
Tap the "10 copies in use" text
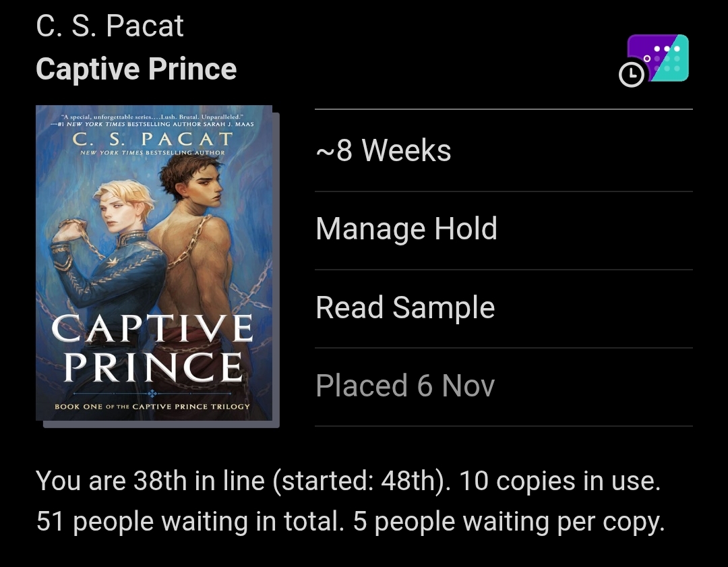click(559, 481)
